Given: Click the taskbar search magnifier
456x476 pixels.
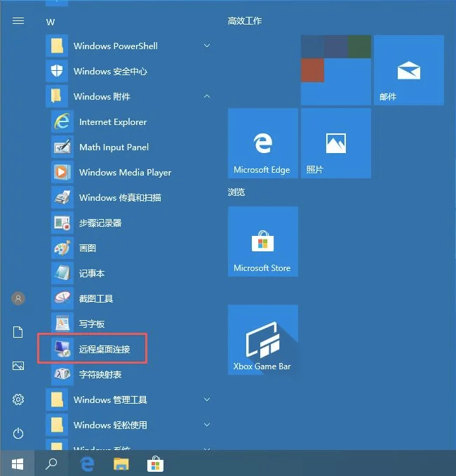Looking at the screenshot, I should tap(51, 464).
